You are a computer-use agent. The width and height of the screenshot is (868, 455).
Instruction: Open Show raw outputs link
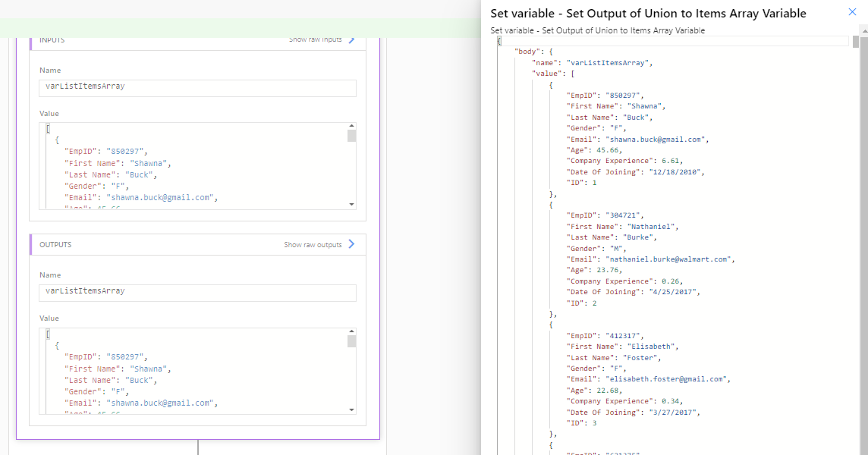(313, 245)
